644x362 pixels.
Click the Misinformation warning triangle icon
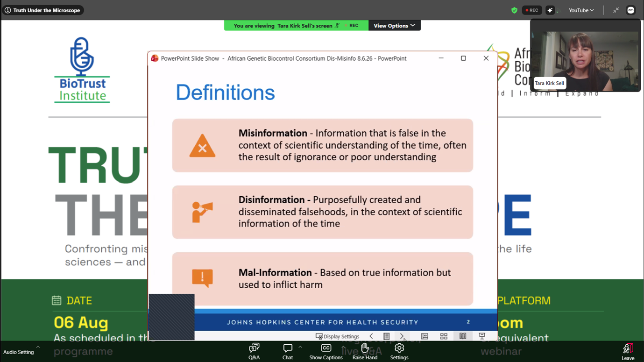click(x=202, y=146)
